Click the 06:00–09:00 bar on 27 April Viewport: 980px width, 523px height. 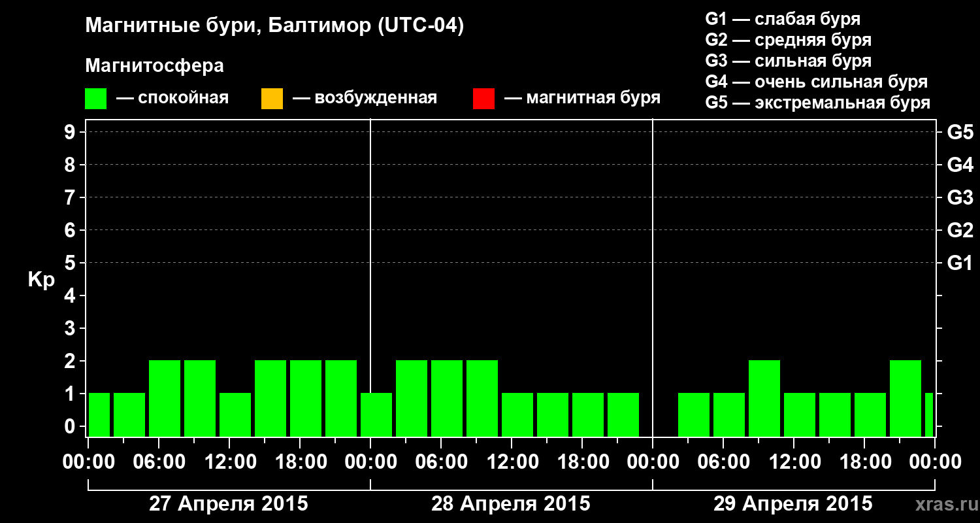click(x=165, y=398)
